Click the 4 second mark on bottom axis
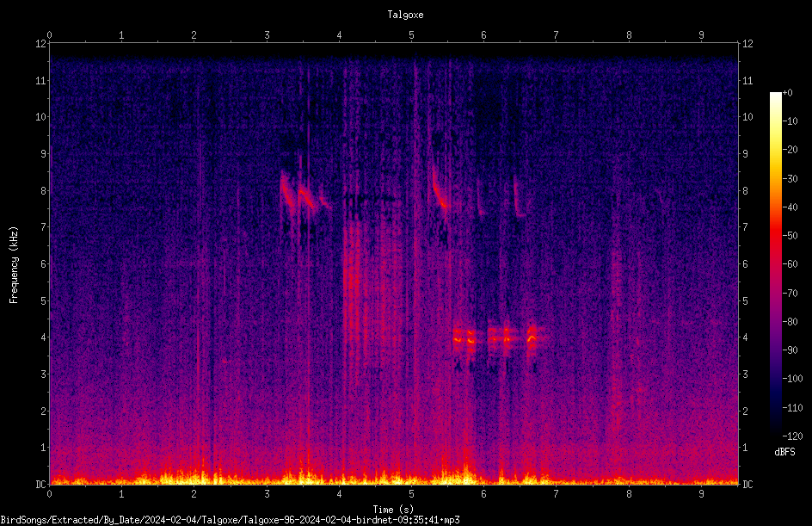 pyautogui.click(x=339, y=494)
